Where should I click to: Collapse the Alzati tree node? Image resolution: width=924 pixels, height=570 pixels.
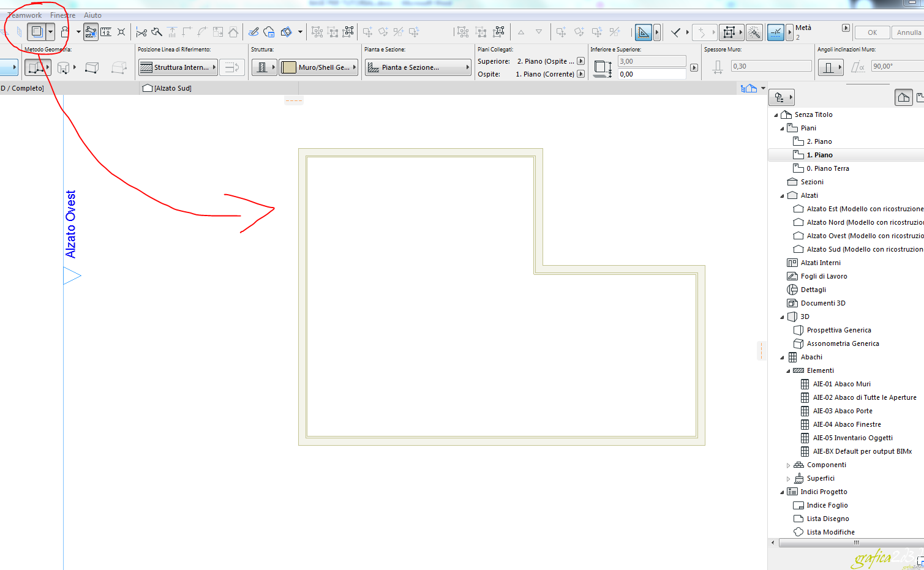click(x=782, y=196)
